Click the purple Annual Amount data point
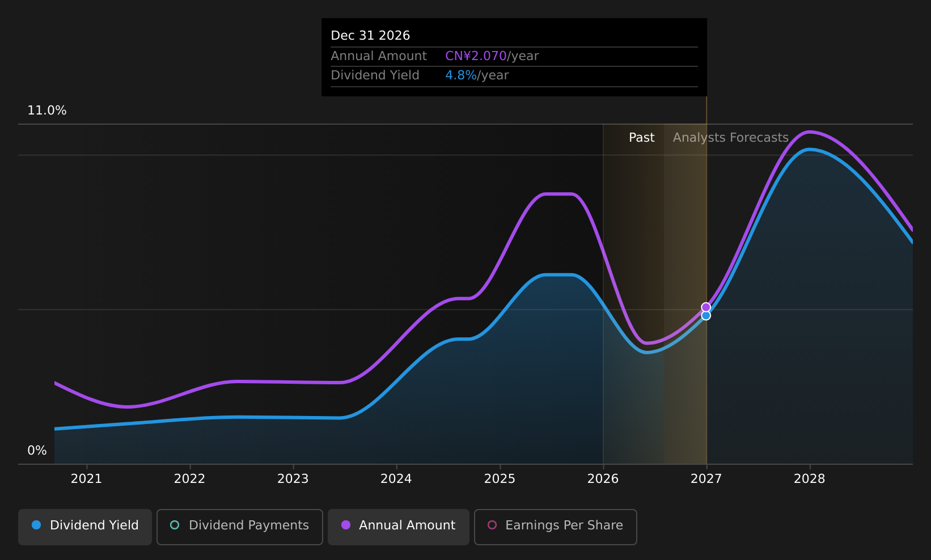931x560 pixels. click(x=706, y=307)
